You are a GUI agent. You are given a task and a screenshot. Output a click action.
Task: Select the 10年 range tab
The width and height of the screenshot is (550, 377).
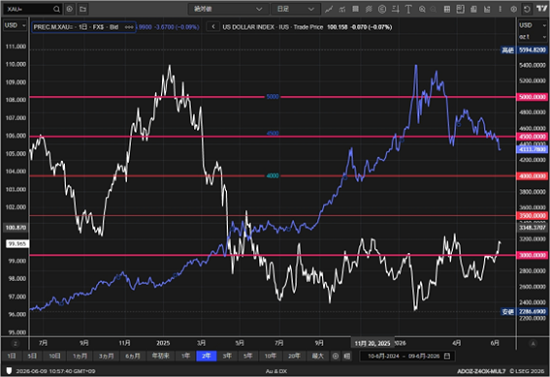pyautogui.click(x=270, y=356)
